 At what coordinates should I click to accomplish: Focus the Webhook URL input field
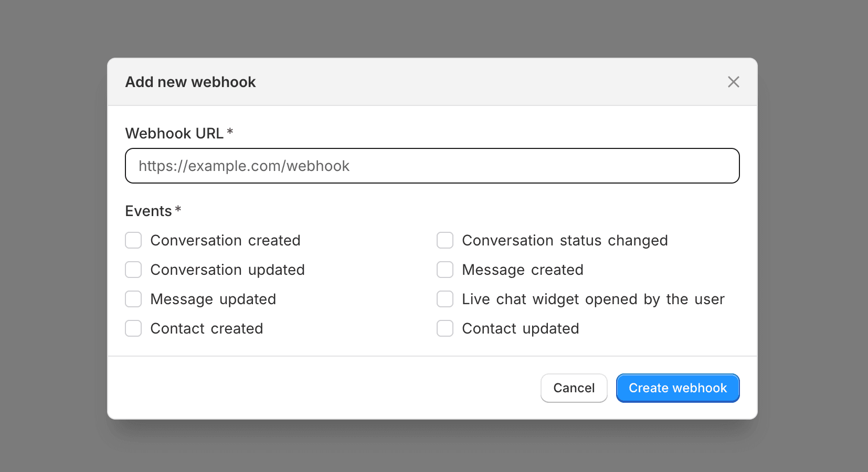pyautogui.click(x=432, y=166)
